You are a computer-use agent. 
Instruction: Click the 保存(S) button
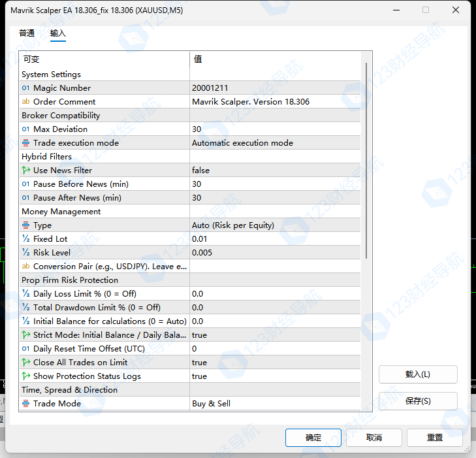click(x=418, y=401)
